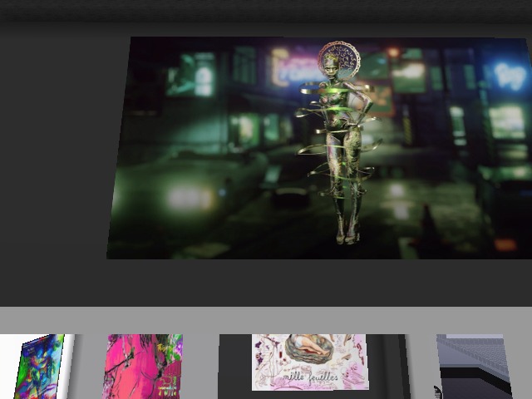Select the 'mille feuilles' artwork thumbnail

click(x=309, y=362)
